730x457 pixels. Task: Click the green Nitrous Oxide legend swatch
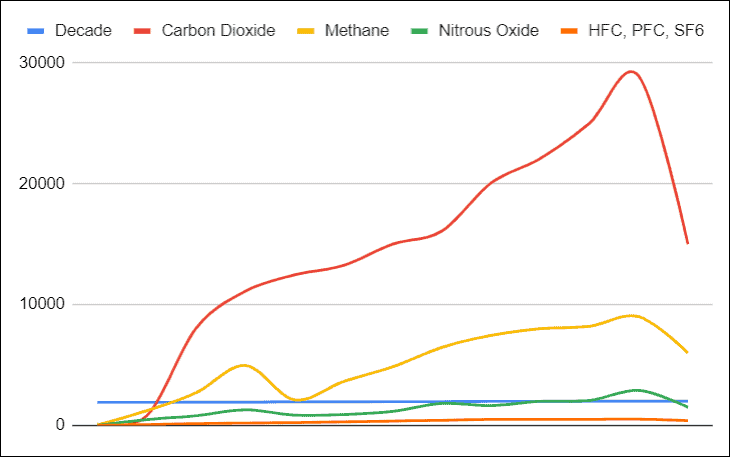click(419, 31)
